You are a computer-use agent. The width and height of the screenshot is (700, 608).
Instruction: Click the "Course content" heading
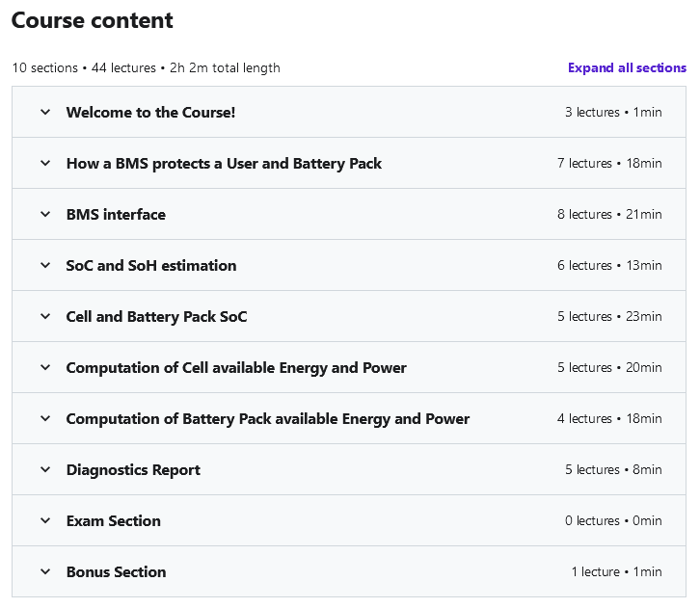[x=93, y=20]
